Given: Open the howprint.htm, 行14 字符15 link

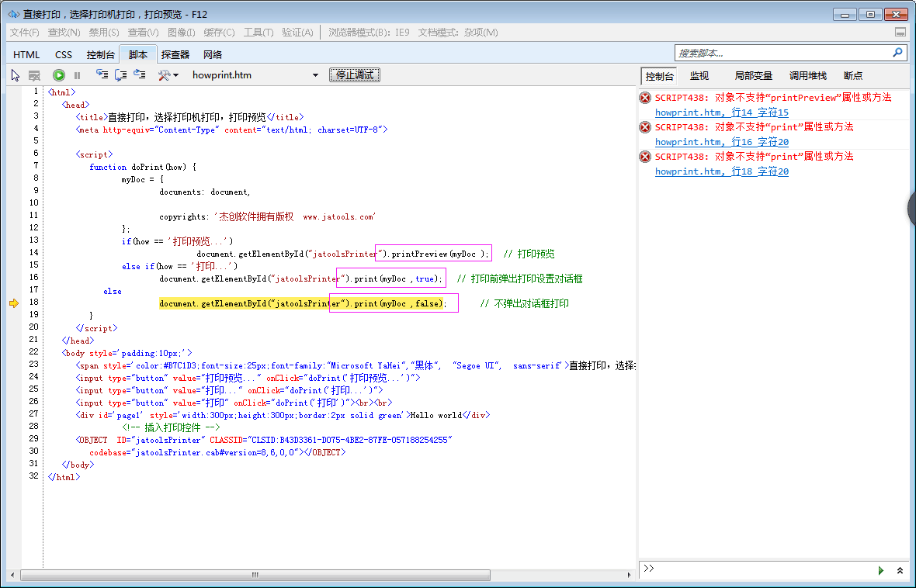Looking at the screenshot, I should pyautogui.click(x=722, y=112).
